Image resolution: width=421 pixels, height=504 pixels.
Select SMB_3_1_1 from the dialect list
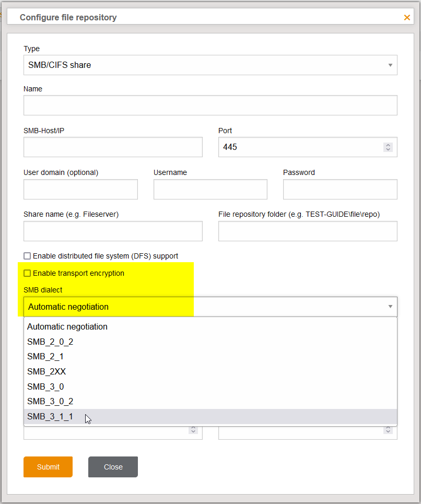coord(50,416)
